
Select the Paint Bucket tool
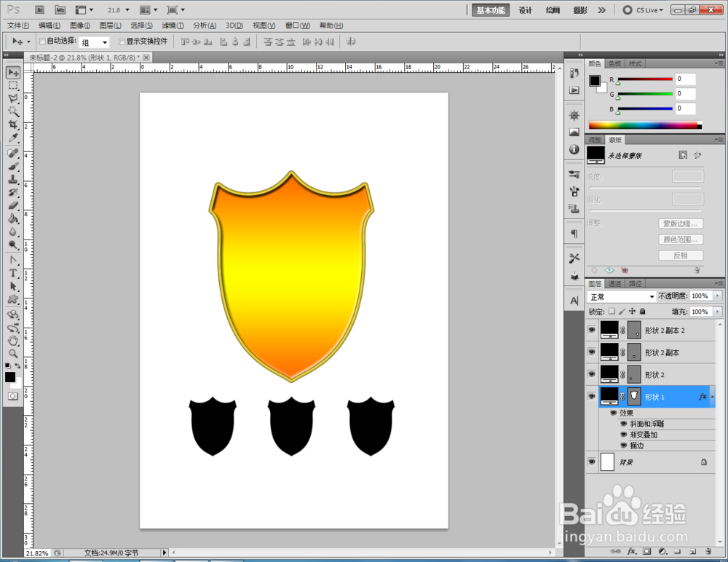[13, 218]
